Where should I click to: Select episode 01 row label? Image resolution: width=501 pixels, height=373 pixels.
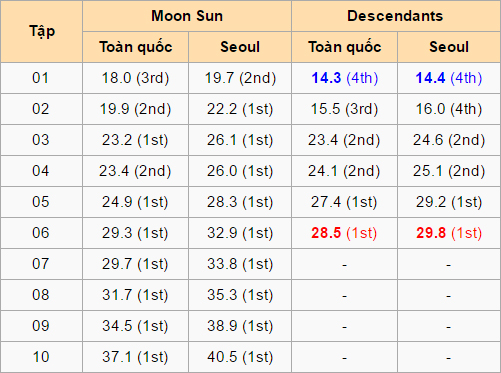click(x=41, y=78)
